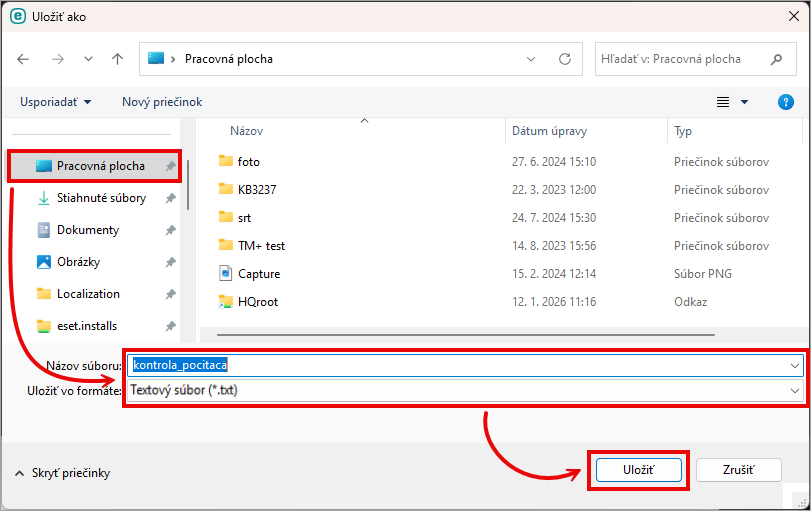Select Stiahnuté súbory in the sidebar
Viewport: 811px width, 511px height.
[100, 198]
